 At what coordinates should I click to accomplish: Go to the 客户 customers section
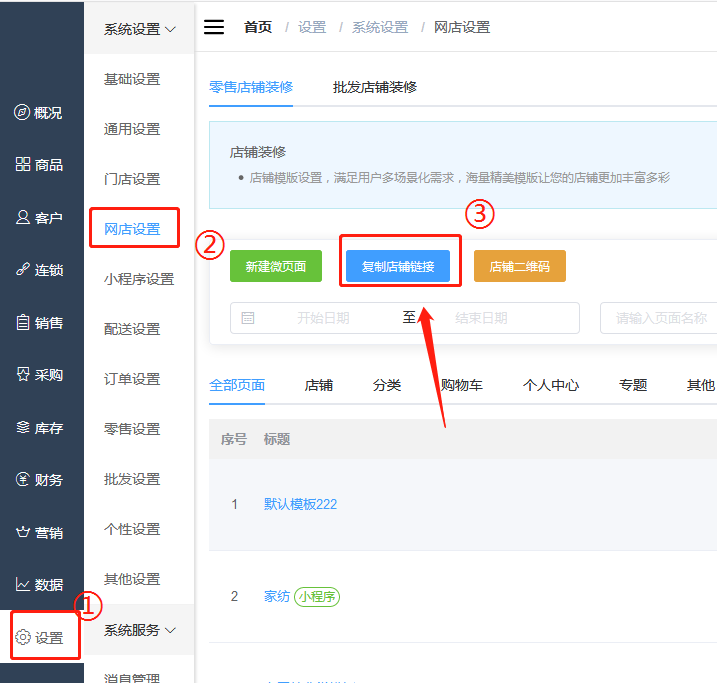(x=38, y=218)
